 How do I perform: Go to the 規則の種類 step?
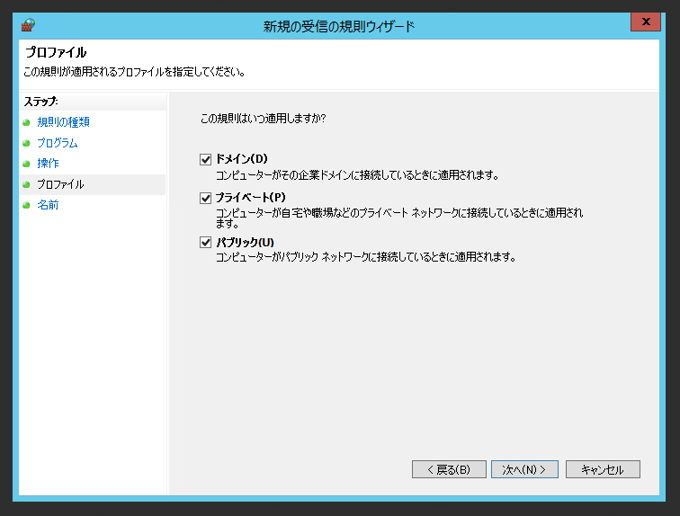click(x=63, y=122)
